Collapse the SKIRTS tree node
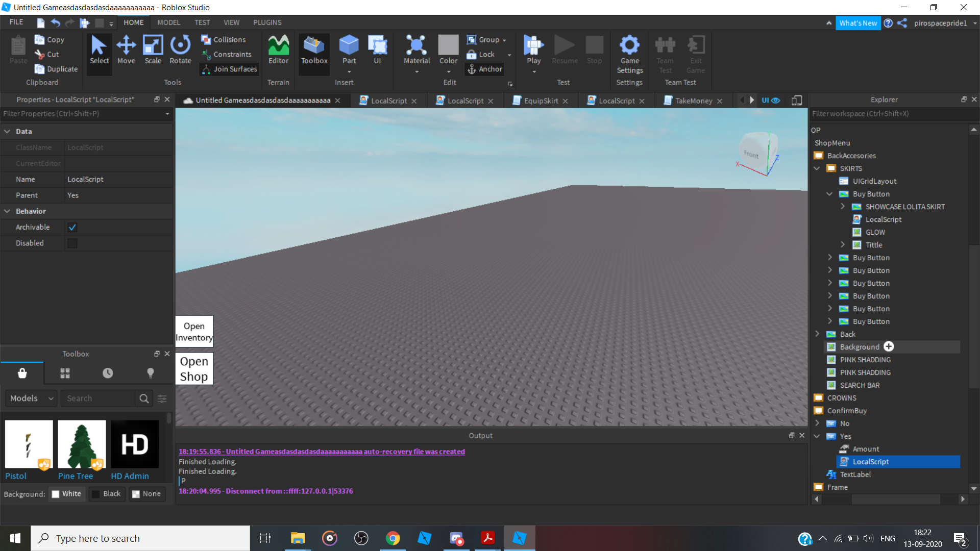Screen dimensions: 980x551 pos(817,168)
